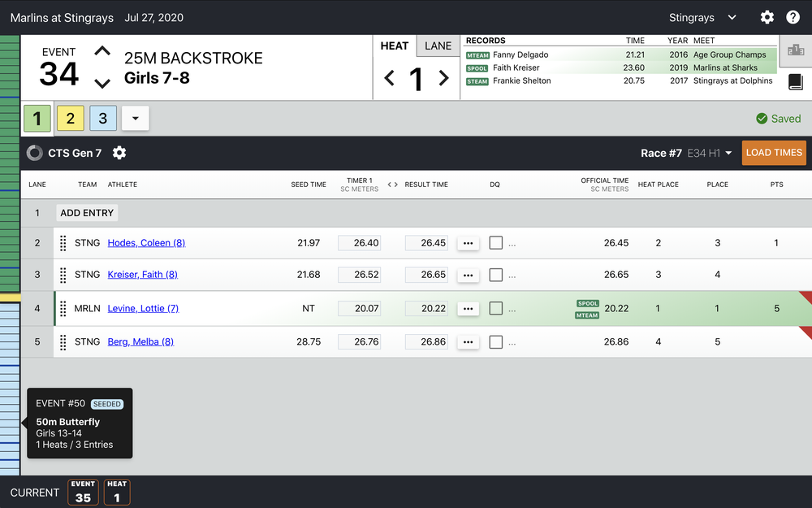The height and width of the screenshot is (508, 812).
Task: Go to previous event with up chevron
Action: click(102, 50)
